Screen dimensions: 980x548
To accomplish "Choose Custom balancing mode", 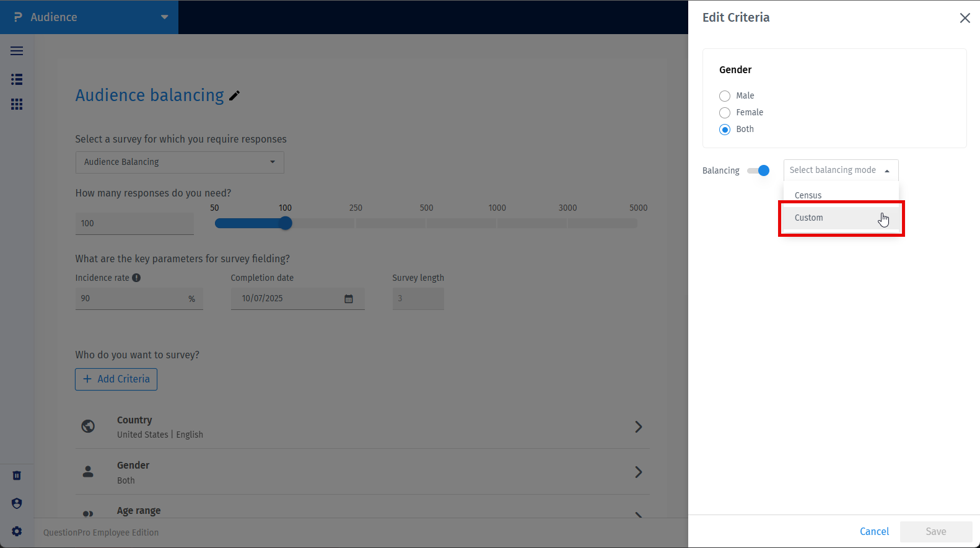I will pyautogui.click(x=841, y=218).
